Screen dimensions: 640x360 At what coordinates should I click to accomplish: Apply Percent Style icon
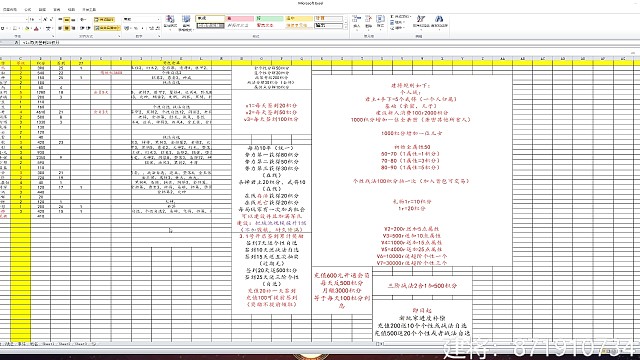point(136,29)
